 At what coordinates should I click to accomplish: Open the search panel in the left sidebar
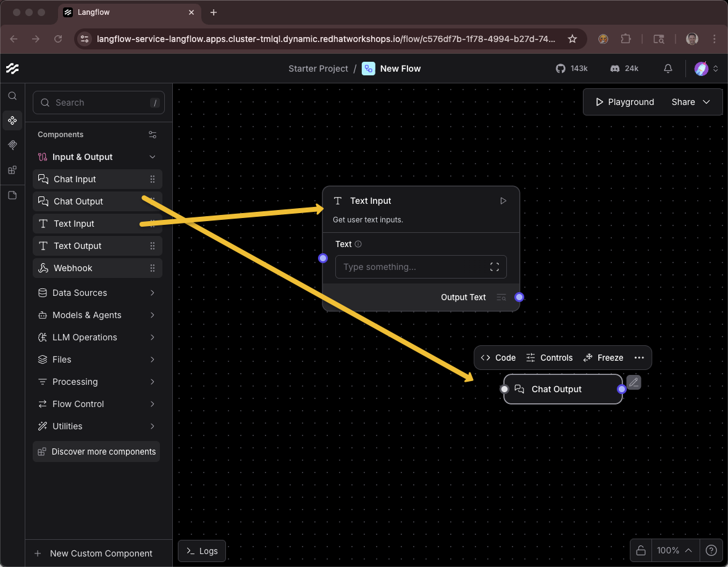tap(12, 96)
